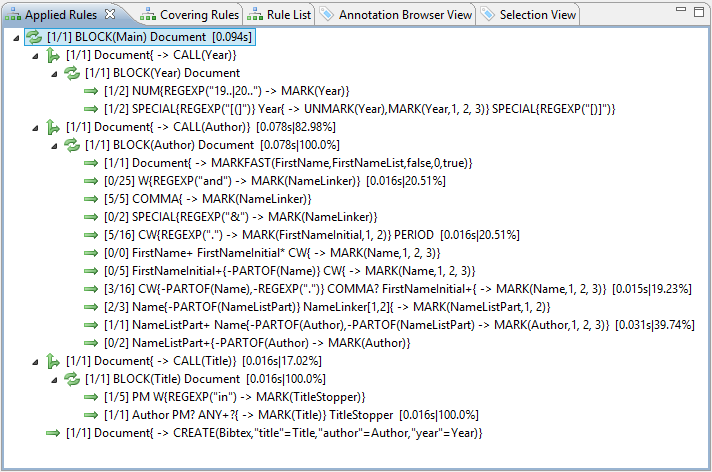Click the arrow icon of [0/0] FirstName+ rule
The image size is (712, 472).
point(91,253)
